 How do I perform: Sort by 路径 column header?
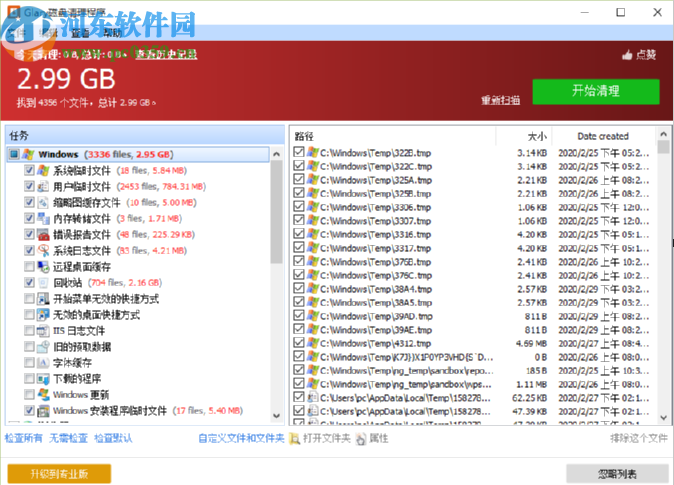(393, 136)
